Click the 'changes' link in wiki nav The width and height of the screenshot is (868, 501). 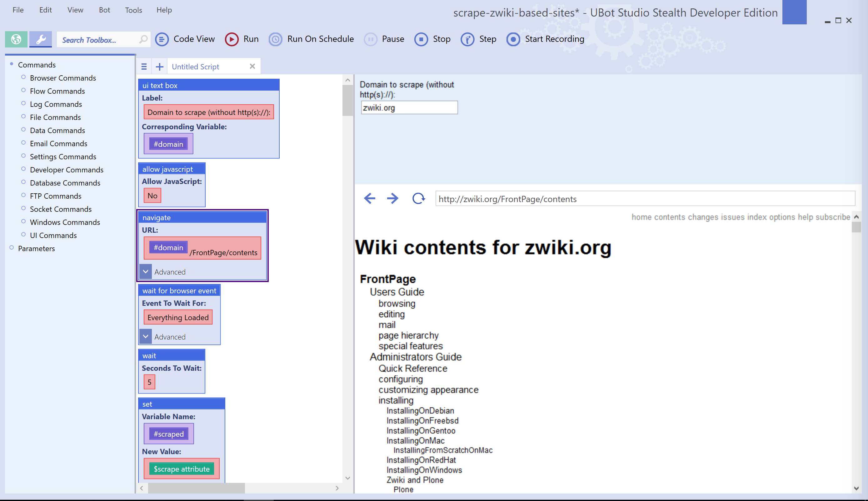click(x=703, y=217)
